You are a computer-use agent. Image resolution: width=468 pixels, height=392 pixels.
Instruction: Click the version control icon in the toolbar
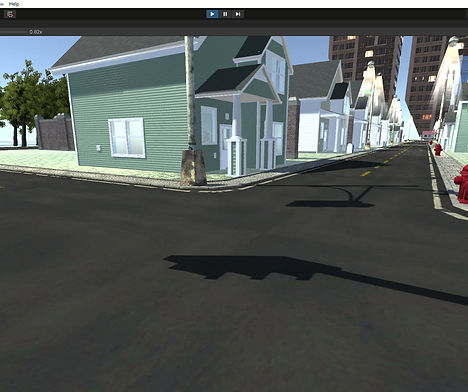click(11, 14)
